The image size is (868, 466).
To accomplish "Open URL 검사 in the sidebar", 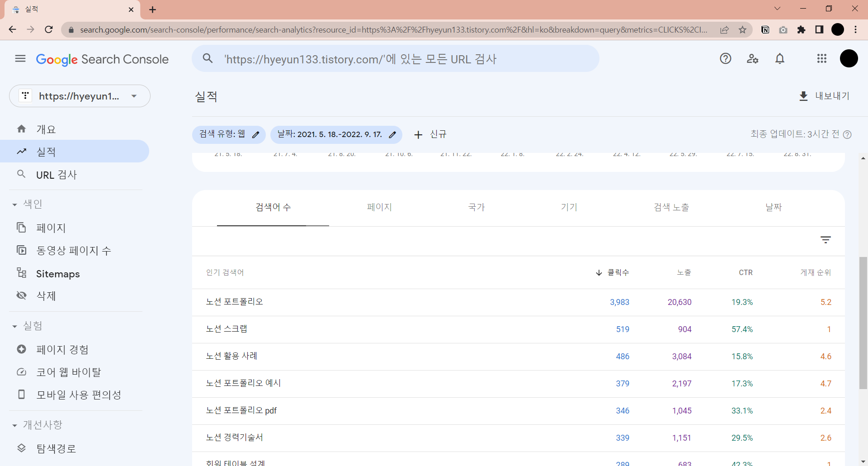I will pyautogui.click(x=75, y=175).
